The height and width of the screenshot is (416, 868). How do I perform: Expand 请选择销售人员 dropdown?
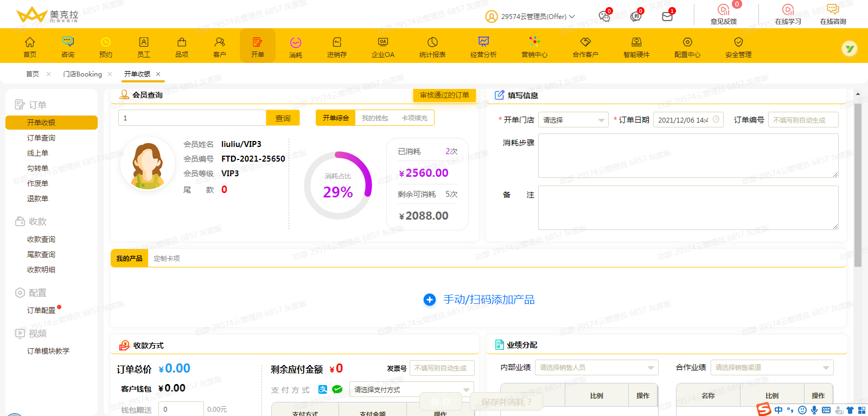point(597,367)
